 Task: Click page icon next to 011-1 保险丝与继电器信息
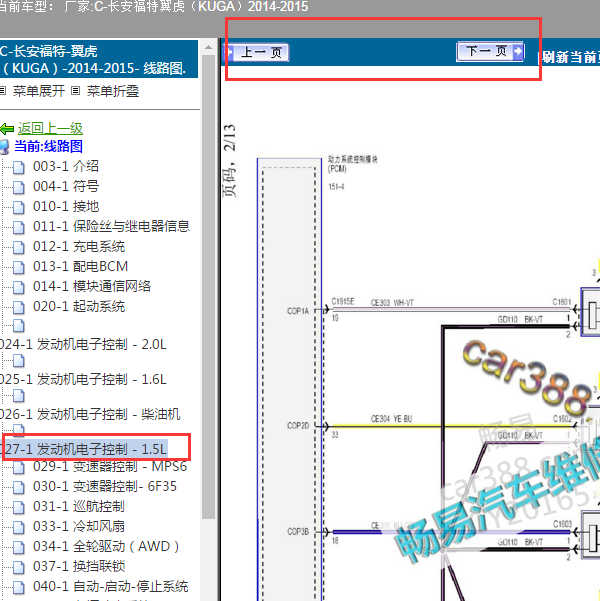point(18,227)
